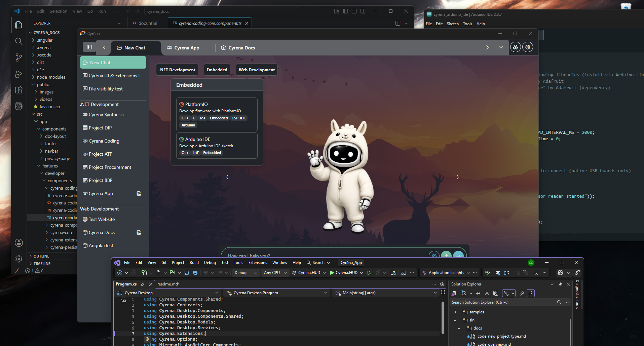Open the Cyrena.Desktop project dropdown
The height and width of the screenshot is (346, 644).
click(168, 293)
